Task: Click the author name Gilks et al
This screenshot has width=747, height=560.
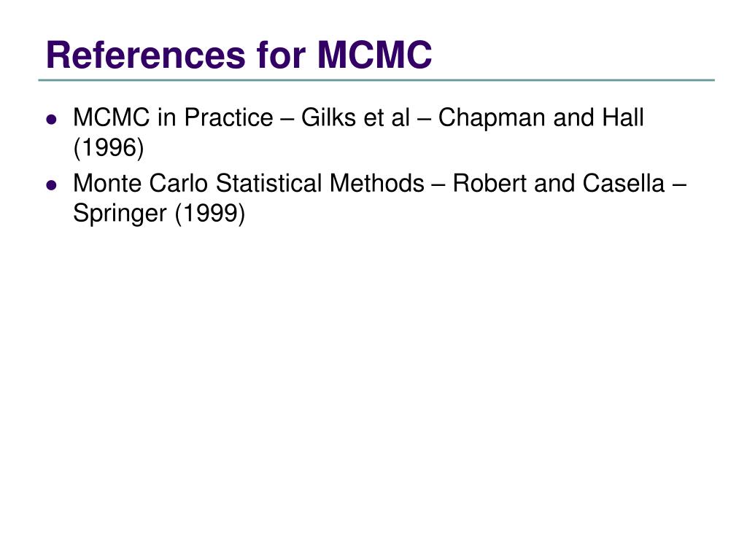Action: tap(355, 117)
